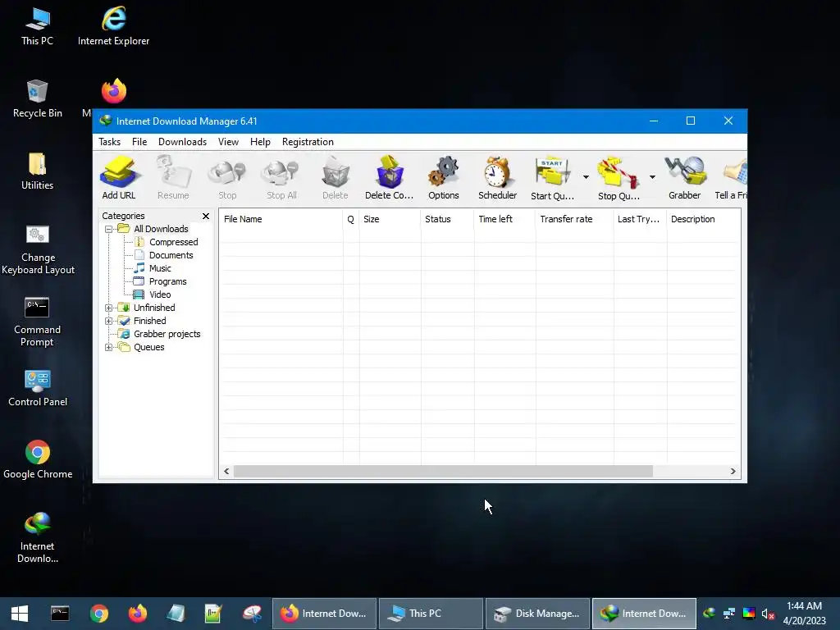Screen dimensions: 840x630
Task: Click the IDM system tray icon
Action: tap(710, 613)
